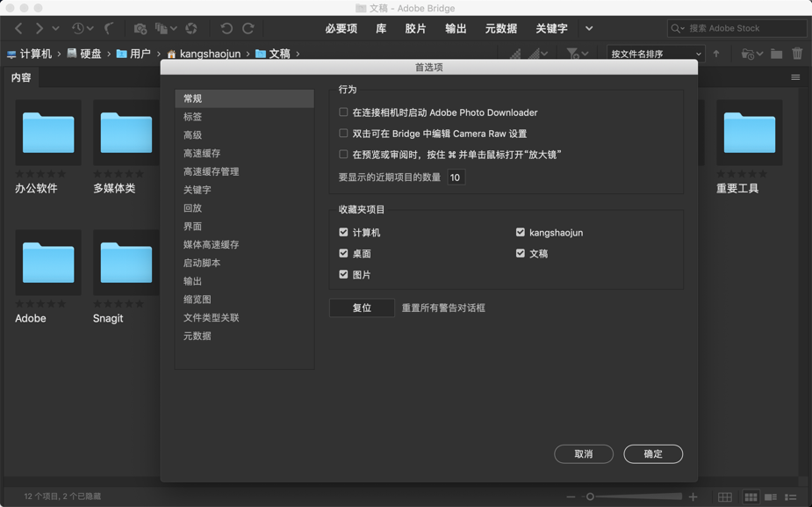Click the refine stacked pages icon
Screen dimensions: 812x507
(162, 28)
